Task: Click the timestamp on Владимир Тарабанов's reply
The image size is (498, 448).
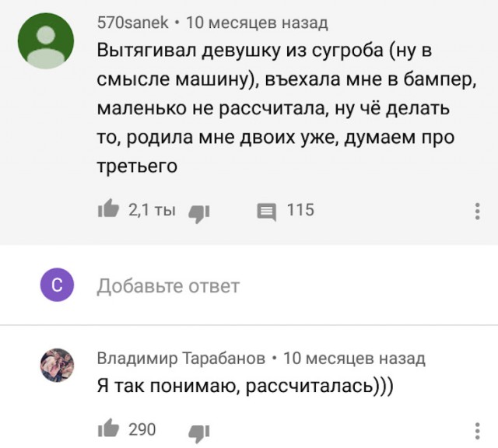Action: [x=354, y=358]
